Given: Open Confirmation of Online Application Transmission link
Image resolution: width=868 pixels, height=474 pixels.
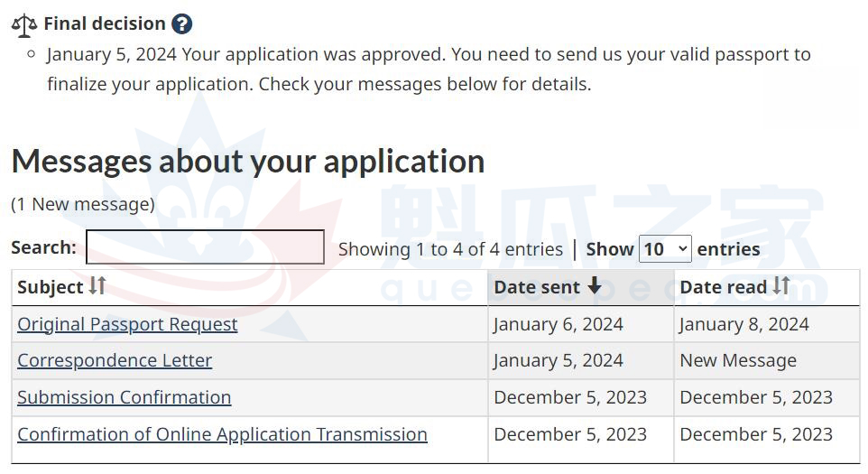Looking at the screenshot, I should (x=222, y=434).
